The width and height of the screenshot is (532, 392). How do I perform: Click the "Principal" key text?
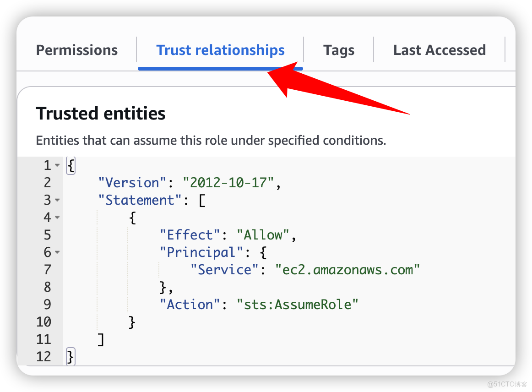(201, 252)
